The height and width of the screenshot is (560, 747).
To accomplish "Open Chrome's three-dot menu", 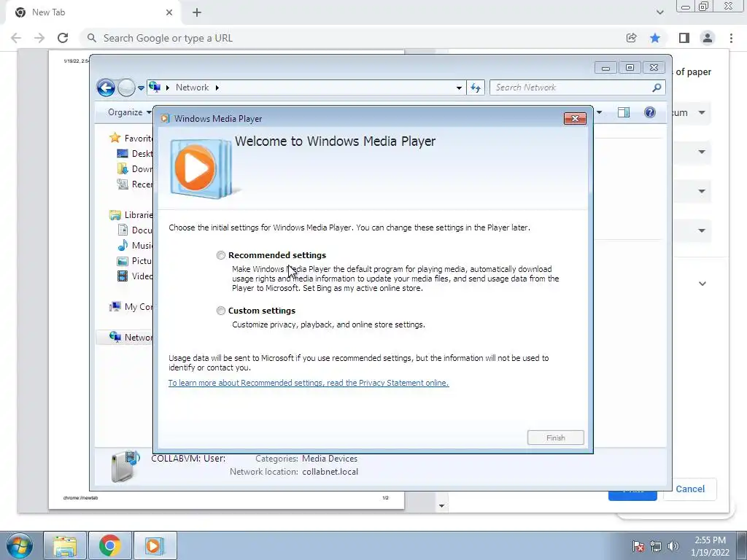I will pos(731,38).
